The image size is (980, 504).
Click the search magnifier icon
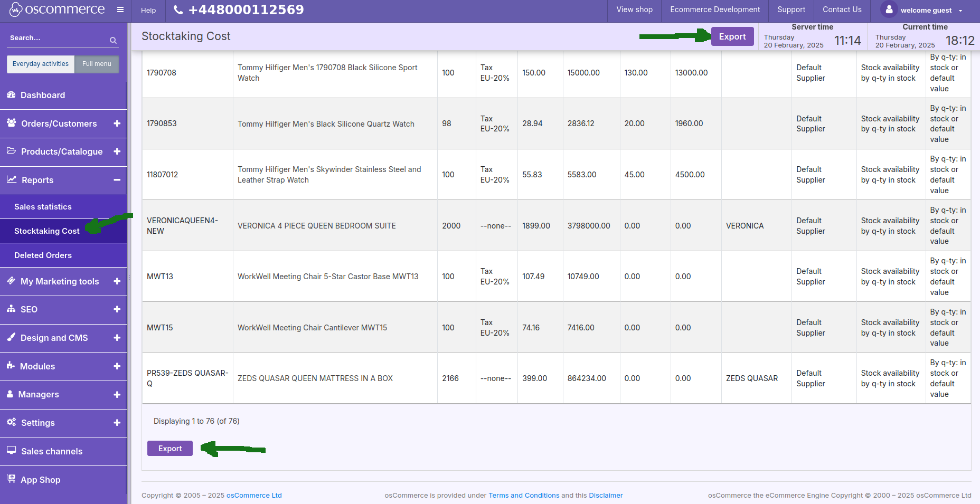113,40
